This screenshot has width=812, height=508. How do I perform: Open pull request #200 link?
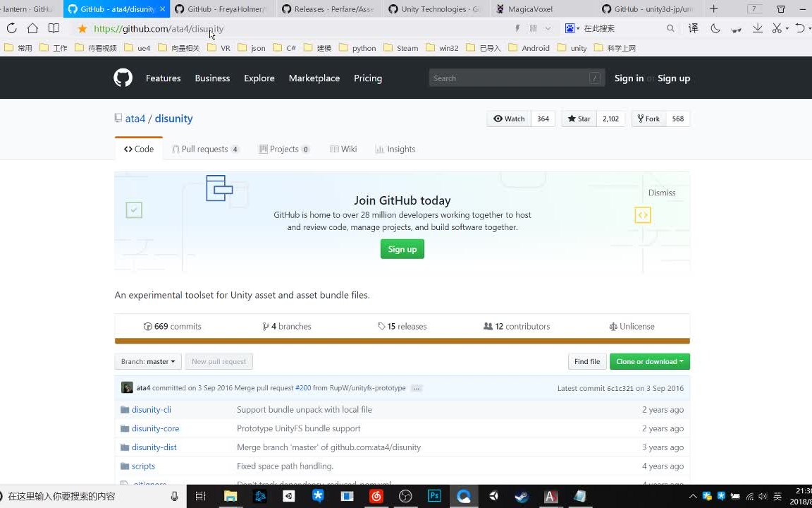point(303,388)
